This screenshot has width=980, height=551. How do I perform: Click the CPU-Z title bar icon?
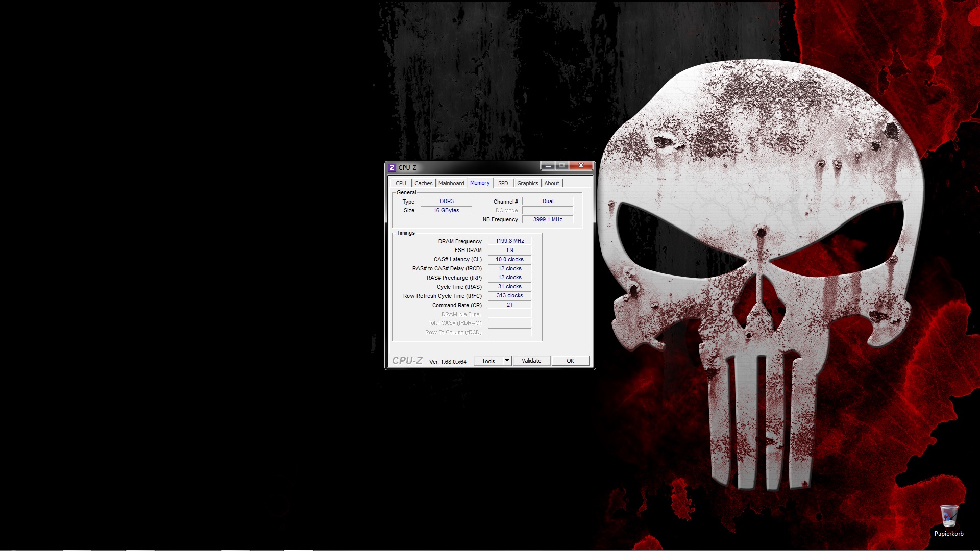pyautogui.click(x=392, y=167)
